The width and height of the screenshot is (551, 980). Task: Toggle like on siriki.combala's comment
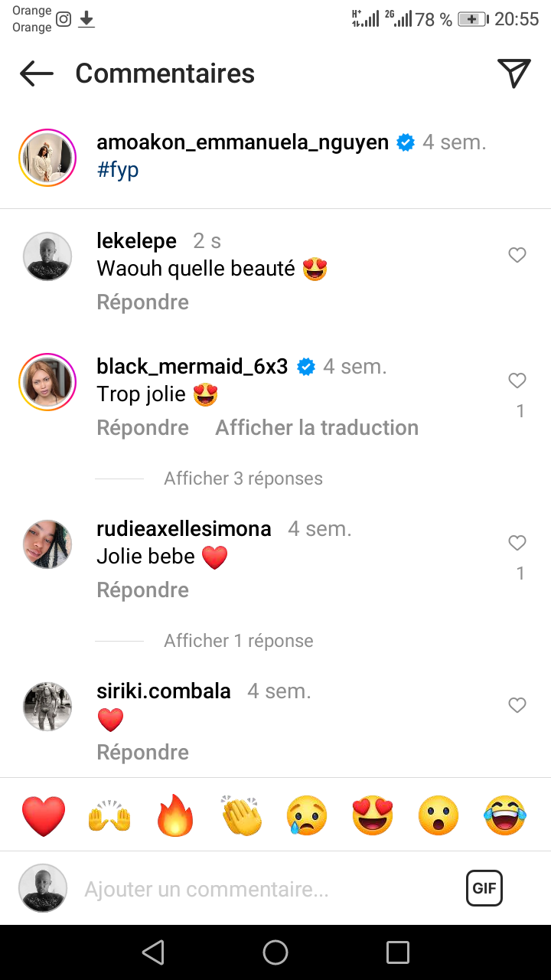pyautogui.click(x=517, y=705)
